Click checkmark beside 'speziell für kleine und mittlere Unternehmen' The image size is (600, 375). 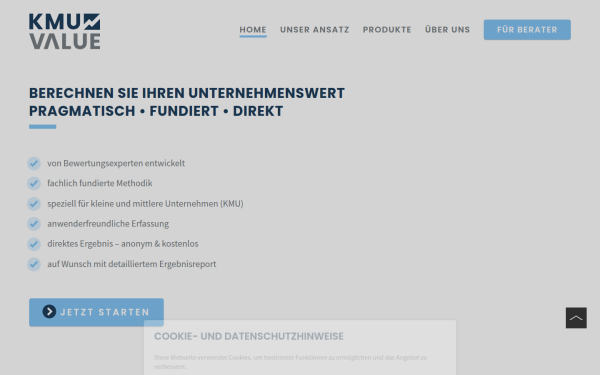point(34,204)
